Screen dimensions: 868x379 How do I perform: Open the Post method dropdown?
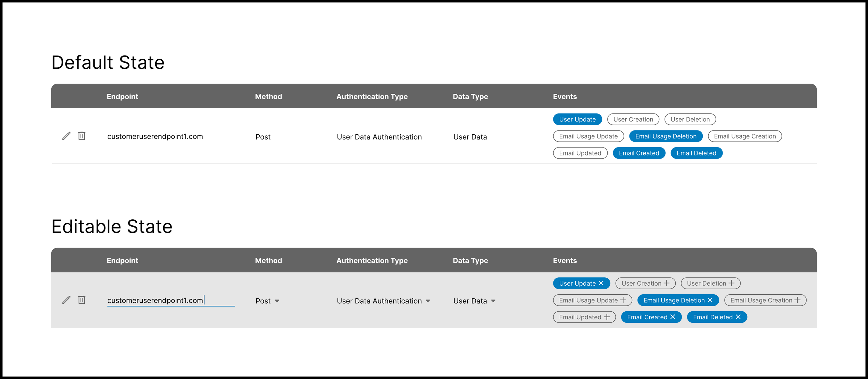pos(277,301)
